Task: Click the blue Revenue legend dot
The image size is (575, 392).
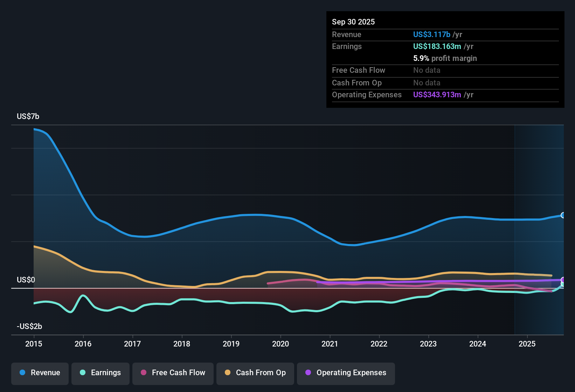Action: 22,373
